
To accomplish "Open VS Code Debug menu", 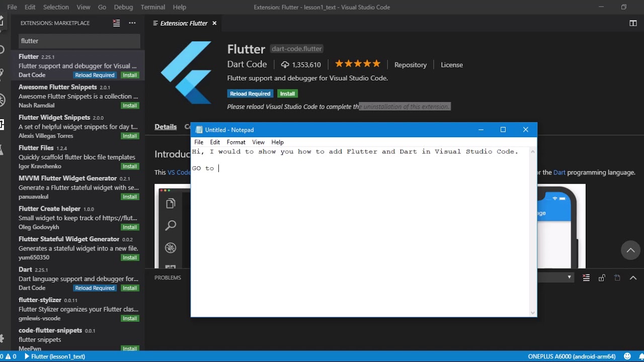I will [x=123, y=7].
